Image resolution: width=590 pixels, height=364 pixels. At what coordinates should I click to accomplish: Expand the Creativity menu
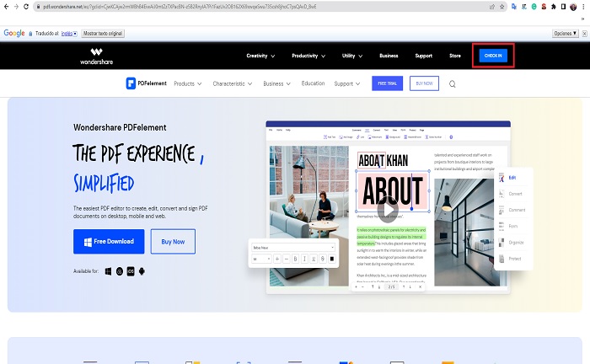260,56
